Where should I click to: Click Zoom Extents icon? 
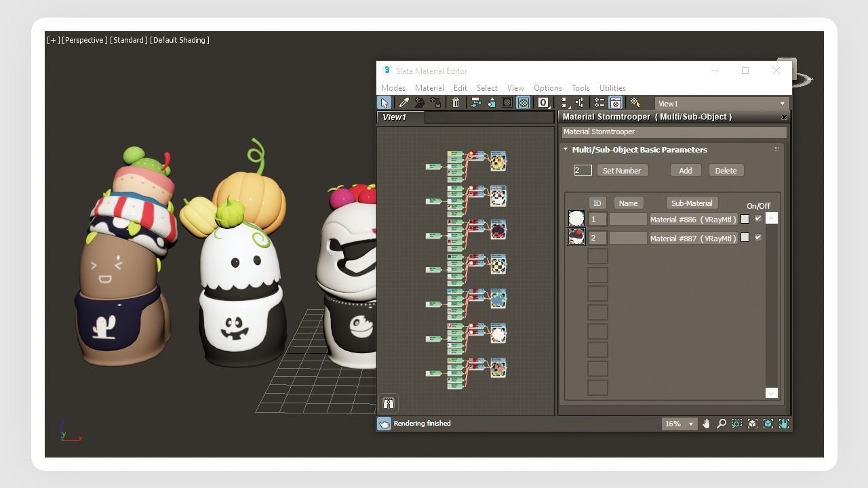pyautogui.click(x=753, y=424)
